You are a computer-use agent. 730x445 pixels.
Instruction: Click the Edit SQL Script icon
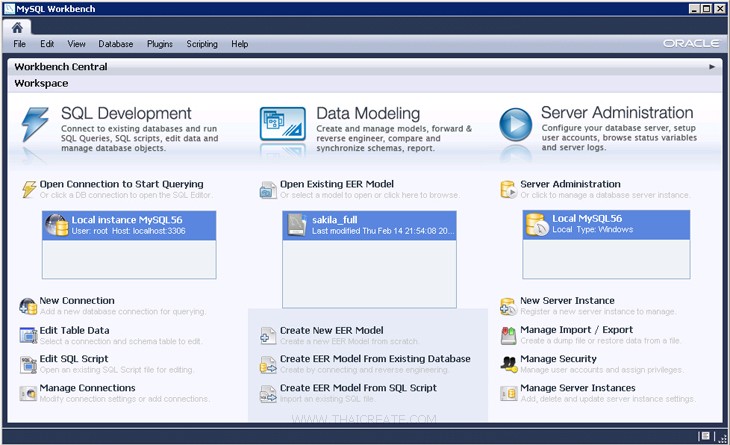click(28, 364)
